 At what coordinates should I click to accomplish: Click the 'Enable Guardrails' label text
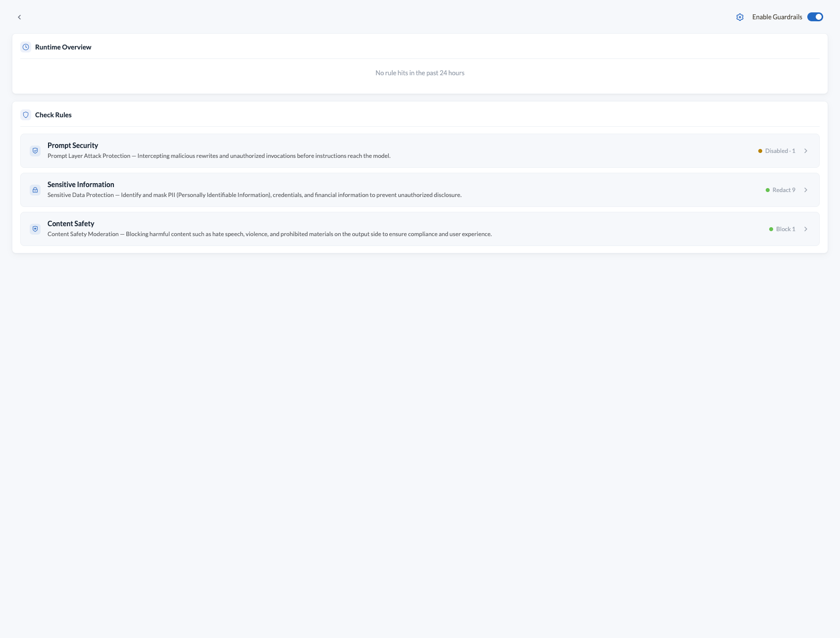(x=777, y=17)
